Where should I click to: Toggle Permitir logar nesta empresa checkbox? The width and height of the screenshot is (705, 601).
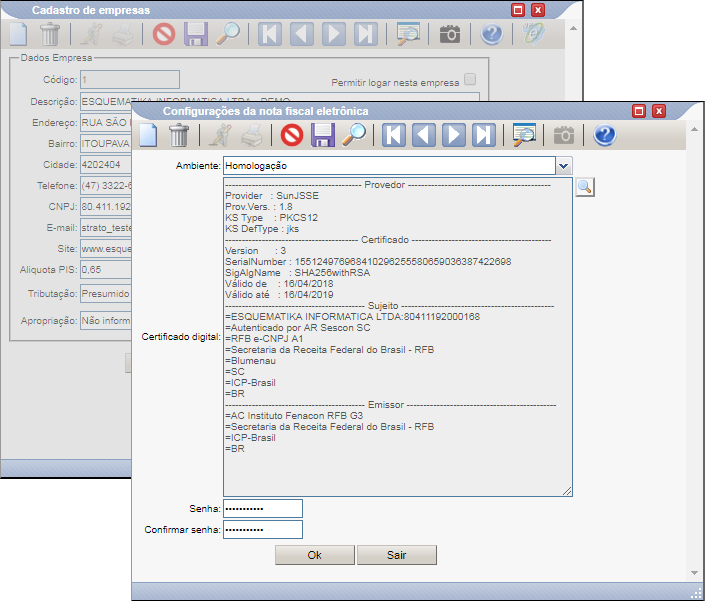pyautogui.click(x=470, y=80)
